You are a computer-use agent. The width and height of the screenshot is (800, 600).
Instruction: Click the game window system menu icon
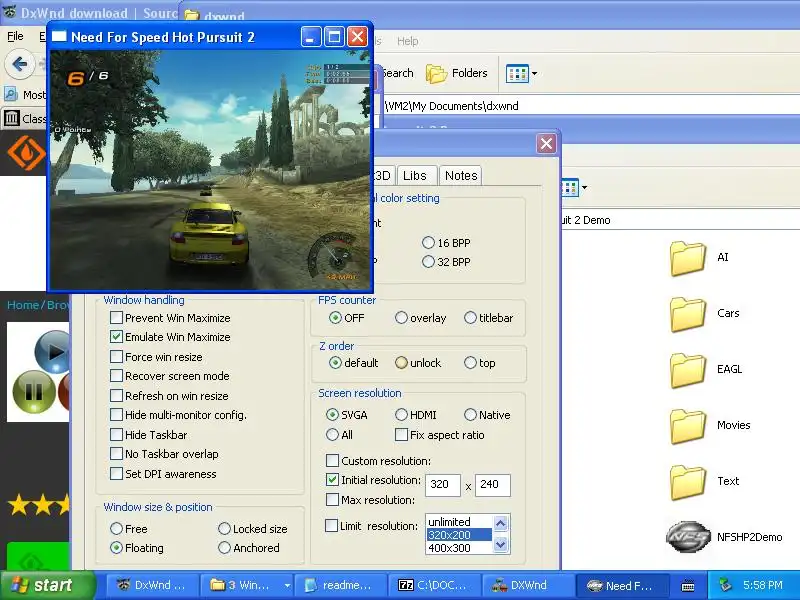click(59, 37)
